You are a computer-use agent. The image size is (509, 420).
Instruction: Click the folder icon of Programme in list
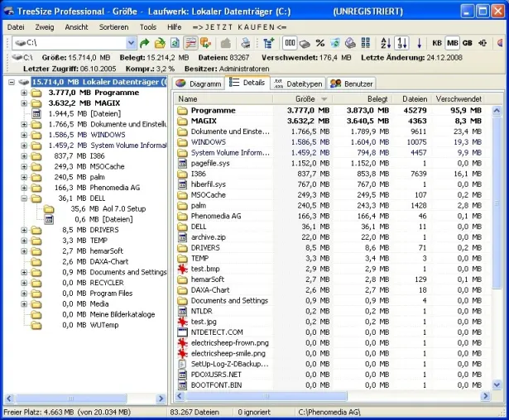182,111
